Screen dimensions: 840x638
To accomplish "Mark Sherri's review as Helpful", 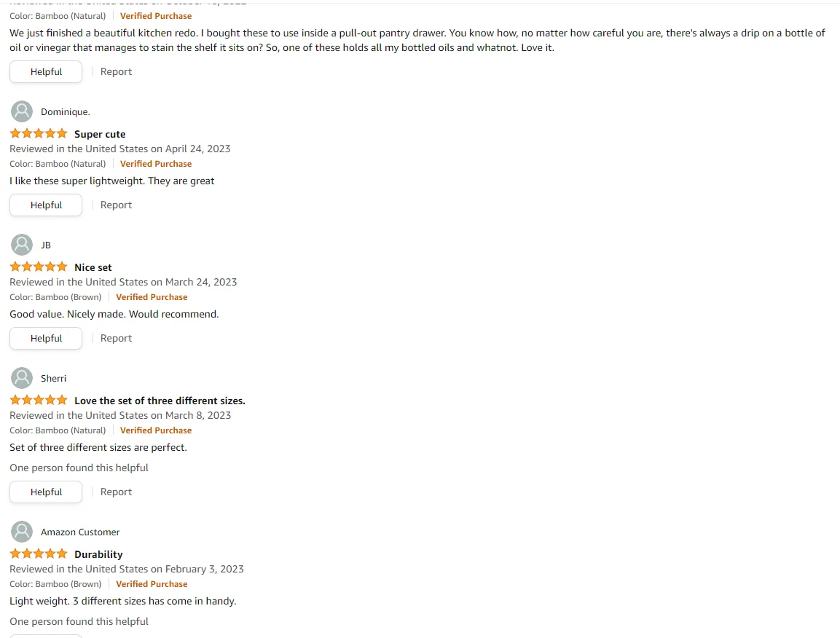I will click(x=46, y=492).
